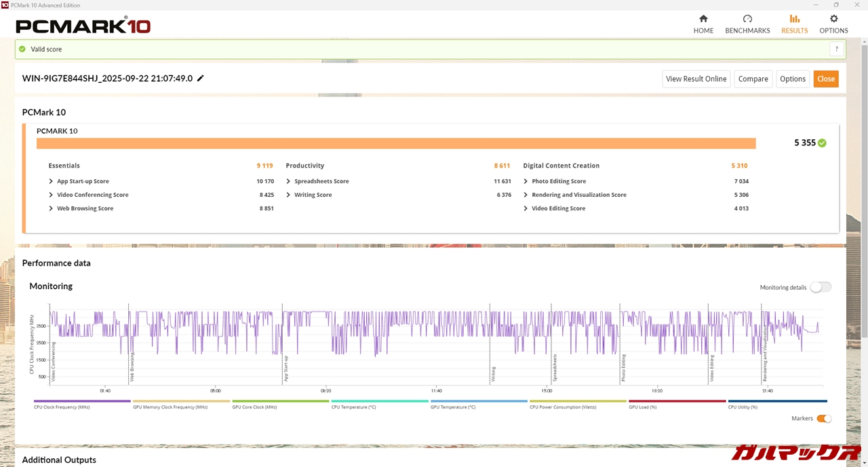Click the Video Editing marker on the chart
This screenshot has height=467, width=868.
[x=712, y=369]
